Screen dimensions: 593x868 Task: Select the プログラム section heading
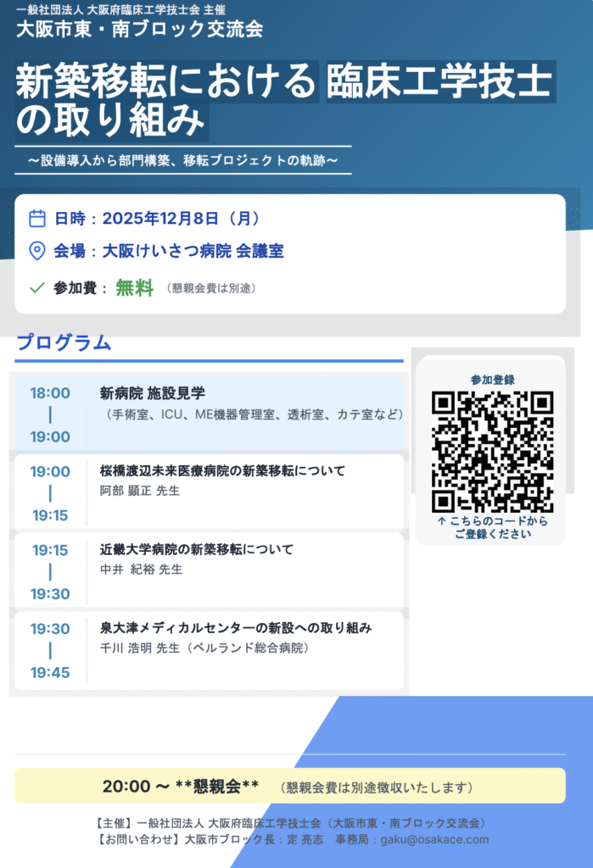click(64, 343)
